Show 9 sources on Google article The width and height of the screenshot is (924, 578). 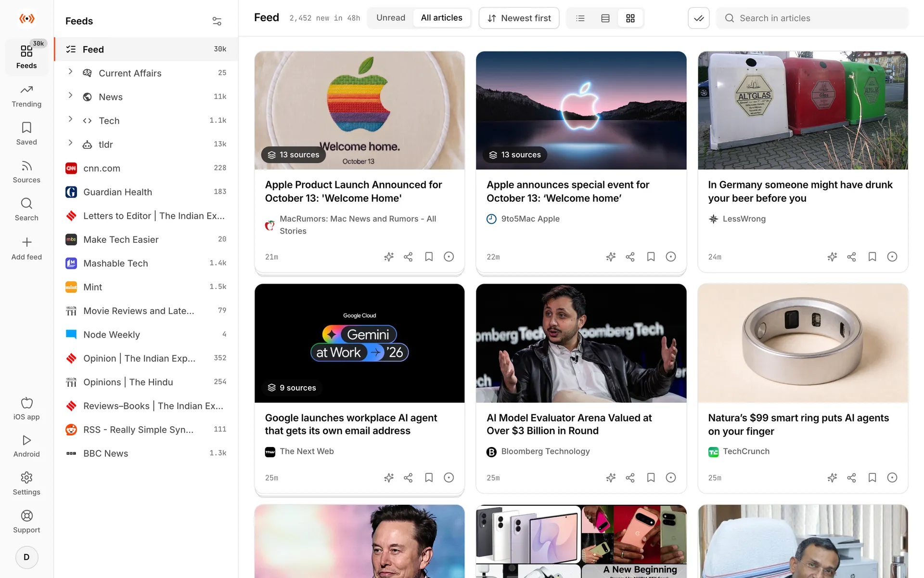tap(292, 388)
